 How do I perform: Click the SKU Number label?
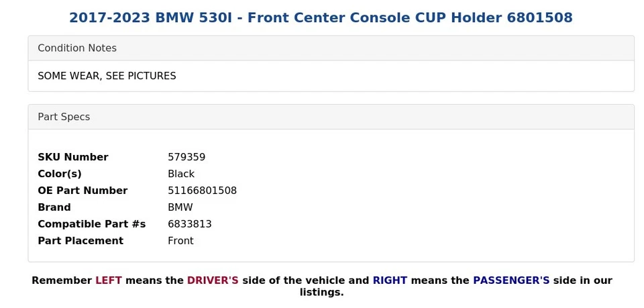coord(73,157)
